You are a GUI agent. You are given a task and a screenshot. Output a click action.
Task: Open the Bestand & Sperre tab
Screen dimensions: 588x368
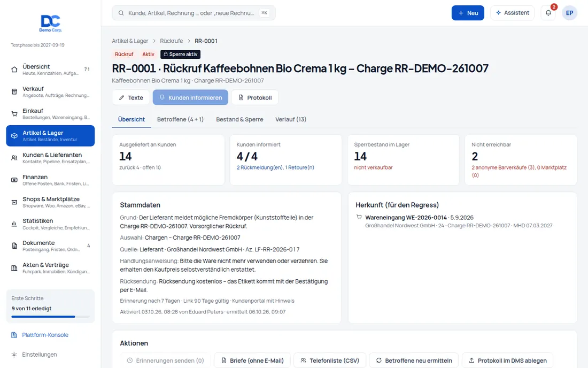pos(239,119)
